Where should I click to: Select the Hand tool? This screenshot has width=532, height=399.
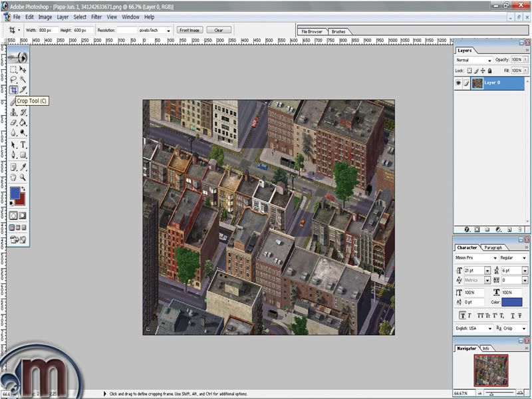coord(13,177)
